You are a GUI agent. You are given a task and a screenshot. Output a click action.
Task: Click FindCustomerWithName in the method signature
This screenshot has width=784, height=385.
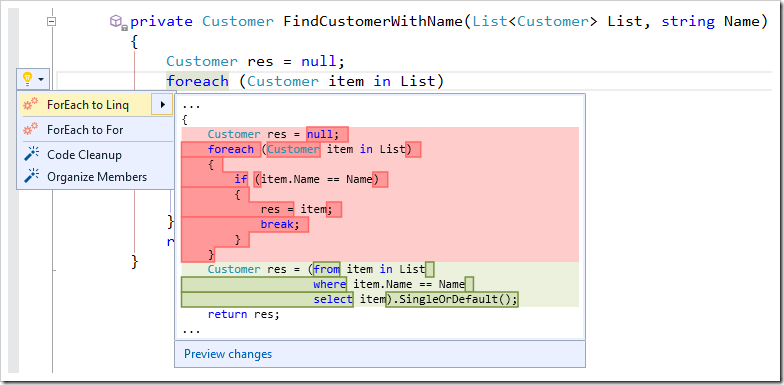point(374,21)
